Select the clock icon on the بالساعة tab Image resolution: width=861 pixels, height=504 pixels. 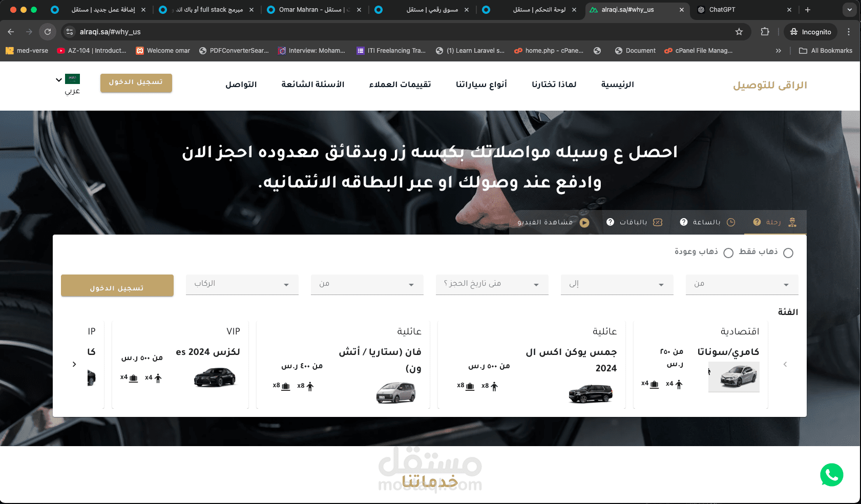tap(731, 222)
